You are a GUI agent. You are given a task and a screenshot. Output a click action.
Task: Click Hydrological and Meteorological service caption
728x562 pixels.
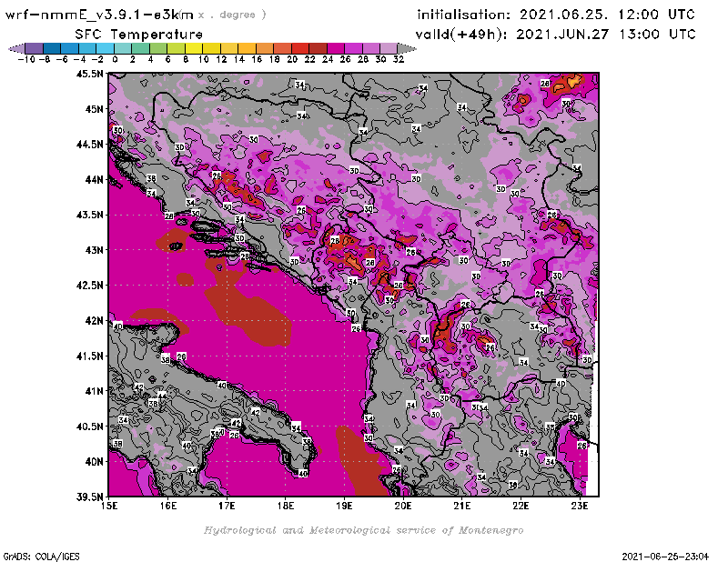[x=362, y=529]
